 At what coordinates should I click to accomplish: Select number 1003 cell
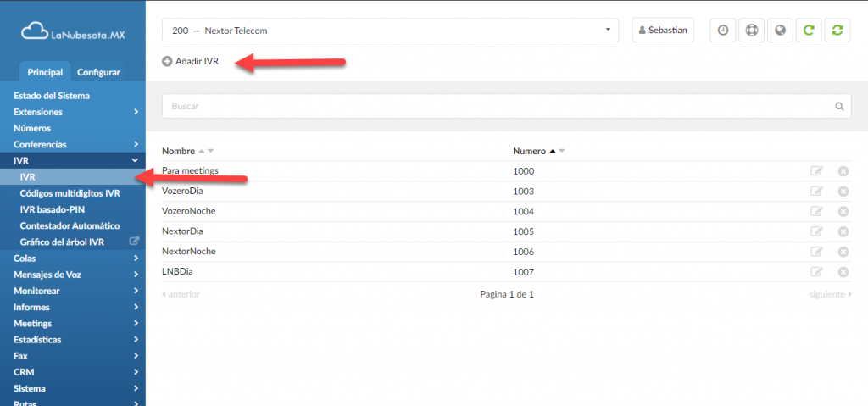[x=524, y=192]
